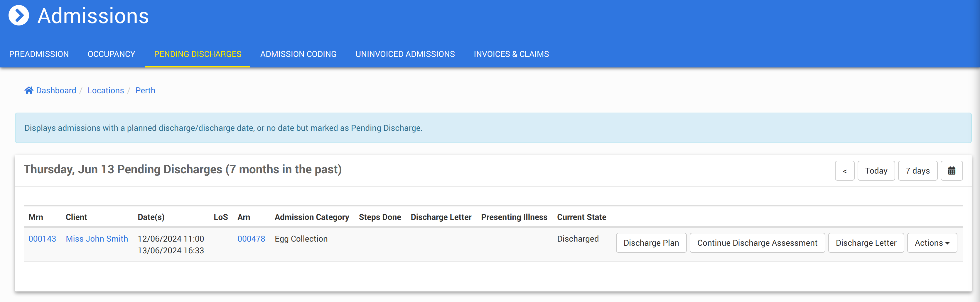Image resolution: width=980 pixels, height=302 pixels.
Task: Switch to the Preadmission tab
Action: [x=39, y=54]
